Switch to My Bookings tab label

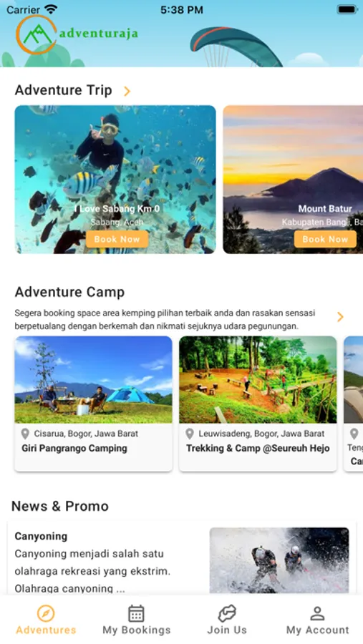click(x=137, y=630)
